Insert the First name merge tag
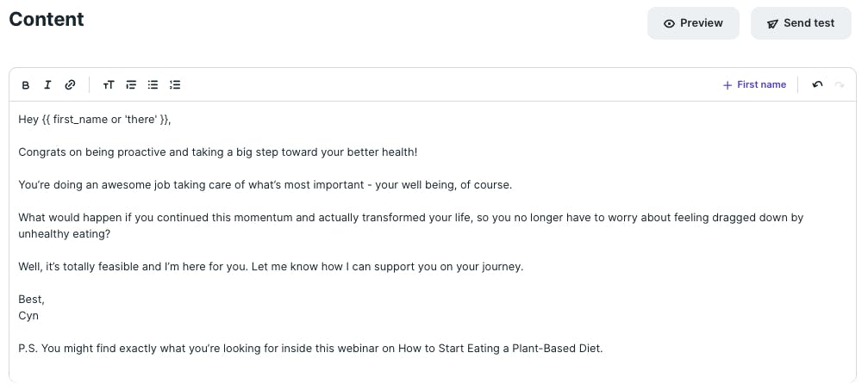 754,84
